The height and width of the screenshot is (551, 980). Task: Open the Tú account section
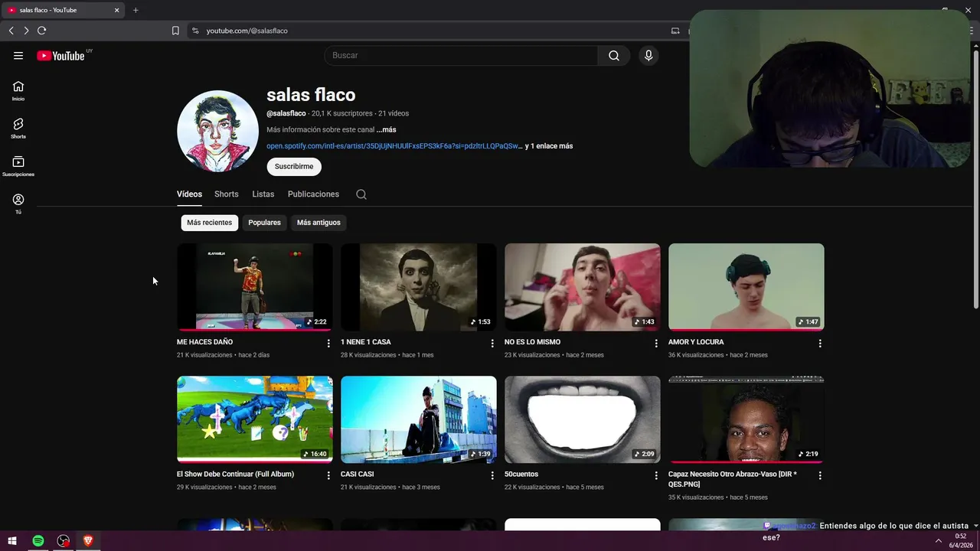click(x=18, y=204)
